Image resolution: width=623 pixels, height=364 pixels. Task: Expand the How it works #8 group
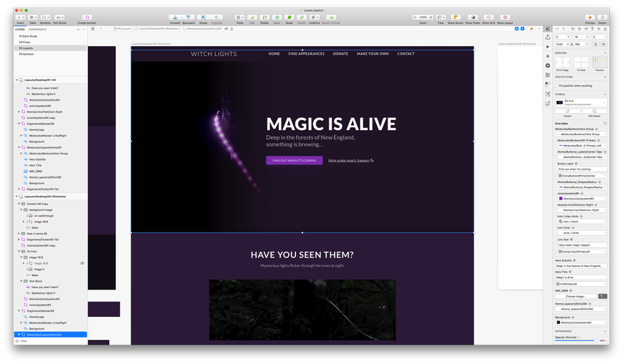click(x=19, y=234)
